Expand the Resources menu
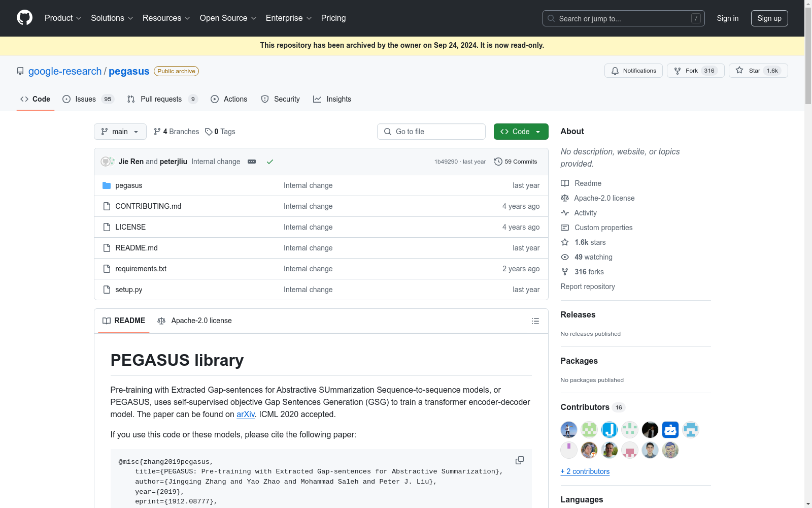Screen dimensions: 812x508 click(x=166, y=18)
